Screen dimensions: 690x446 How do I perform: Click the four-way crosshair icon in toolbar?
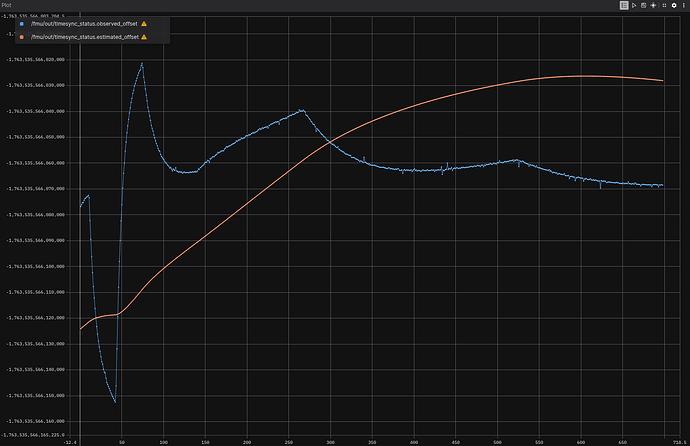655,5
